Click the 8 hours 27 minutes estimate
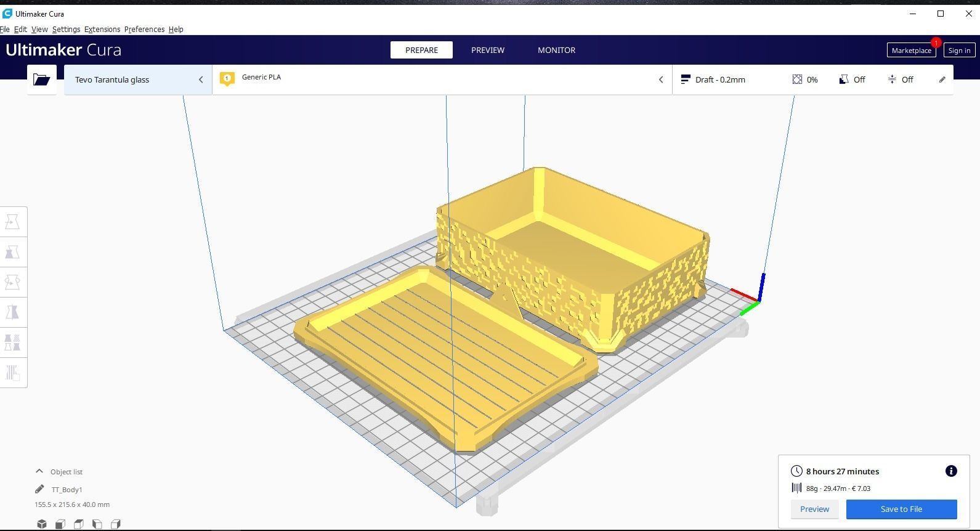Screen dimensions: 980x531 (x=843, y=471)
